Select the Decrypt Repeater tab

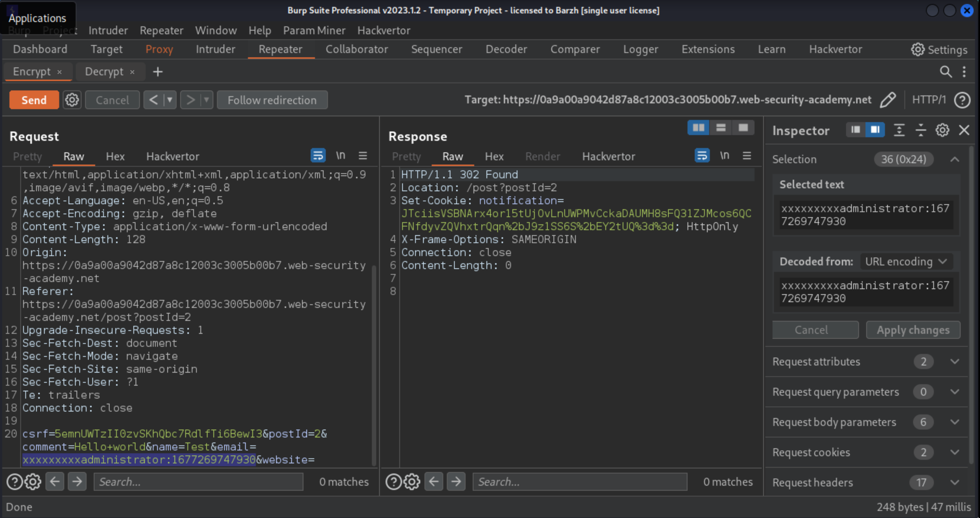(x=104, y=71)
